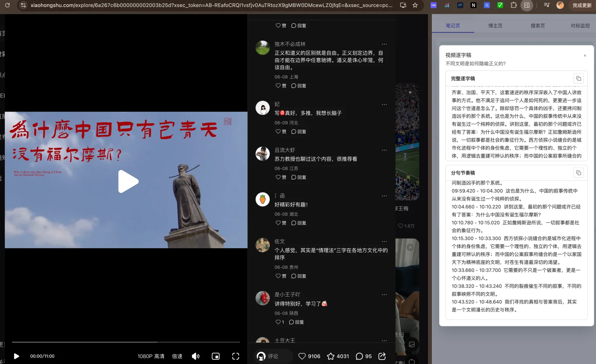Open the 倍速 playback speed menu
This screenshot has height=364, width=596.
coord(177,356)
